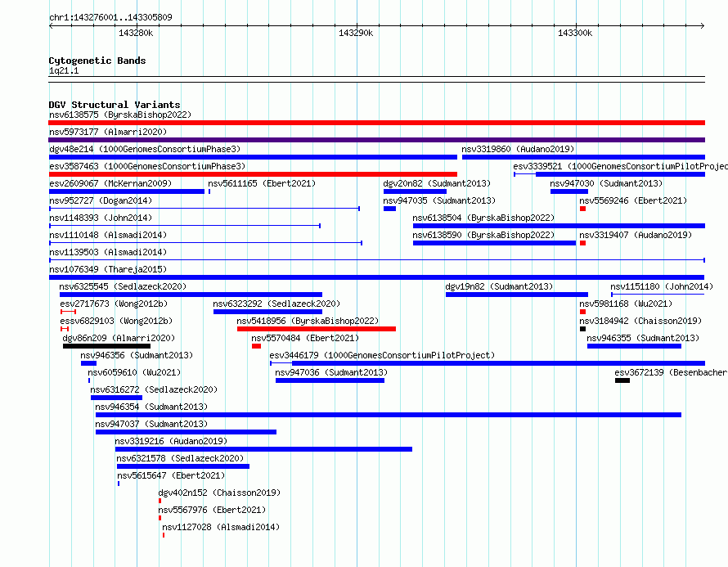Click the nsv6138575 (ByrskaBishop2022) variant label
The image size is (728, 567).
point(120,115)
